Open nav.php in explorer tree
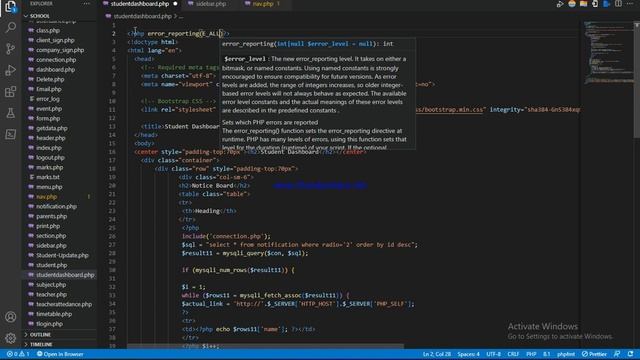Image resolution: width=640 pixels, height=360 pixels. (x=47, y=197)
